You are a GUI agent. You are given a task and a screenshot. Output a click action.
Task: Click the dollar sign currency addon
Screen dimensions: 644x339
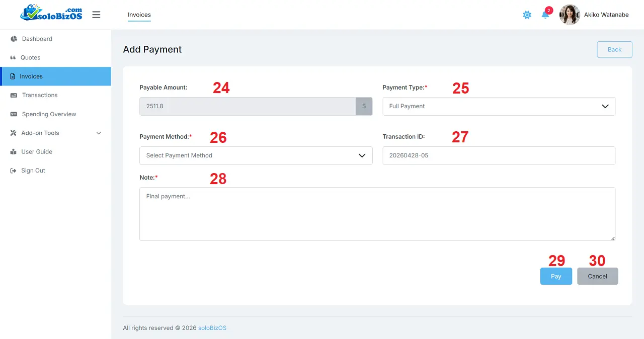click(364, 106)
